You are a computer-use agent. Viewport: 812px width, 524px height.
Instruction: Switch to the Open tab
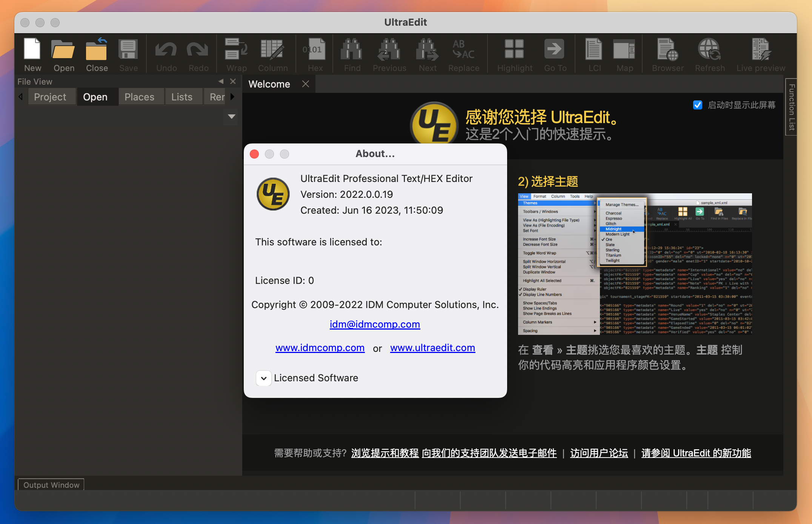95,97
